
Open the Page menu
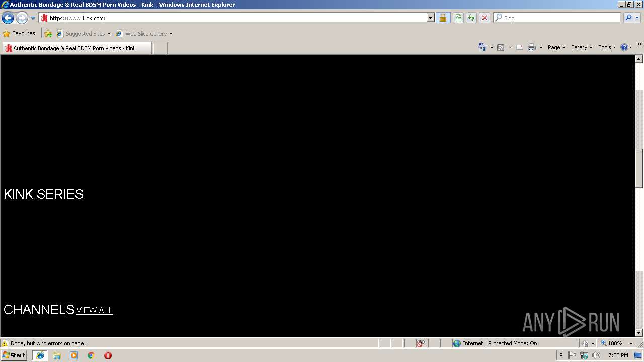[556, 47]
